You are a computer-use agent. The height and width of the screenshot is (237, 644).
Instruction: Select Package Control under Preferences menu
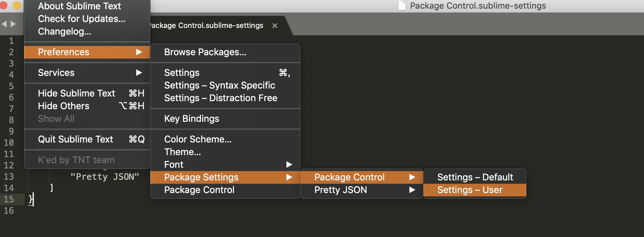(x=225, y=190)
